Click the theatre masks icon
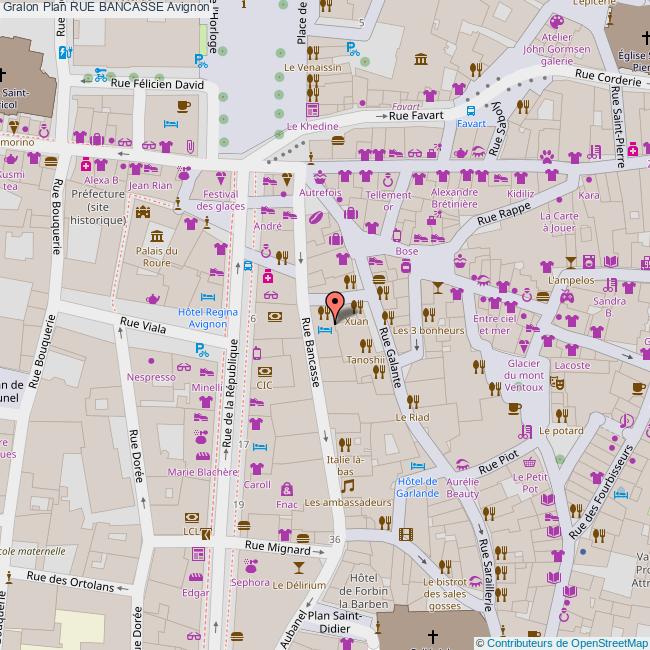650x650 pixels. [557, 383]
